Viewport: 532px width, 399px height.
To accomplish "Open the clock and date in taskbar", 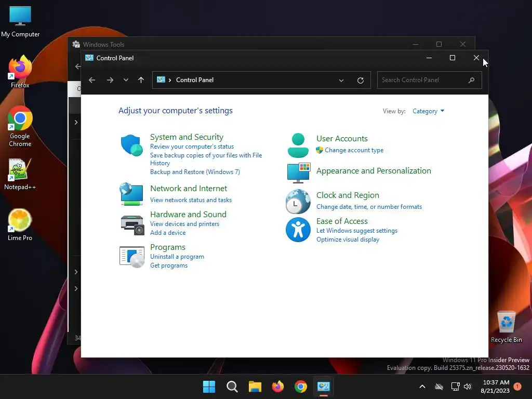I will (495, 387).
